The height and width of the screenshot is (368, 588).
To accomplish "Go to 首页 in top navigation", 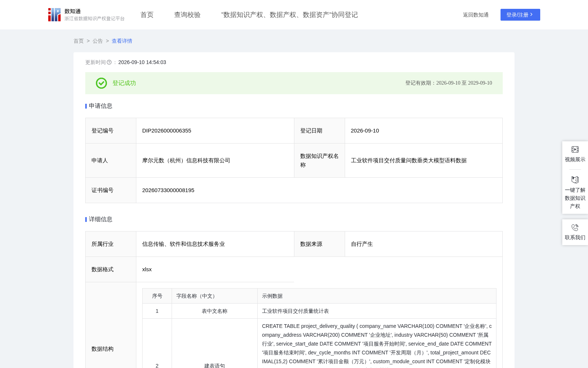I will pyautogui.click(x=147, y=15).
